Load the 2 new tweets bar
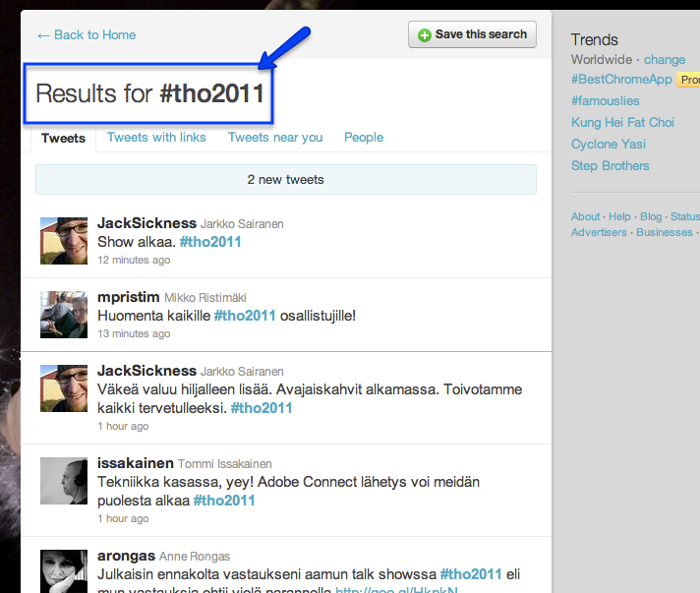This screenshot has width=700, height=593. (x=286, y=180)
